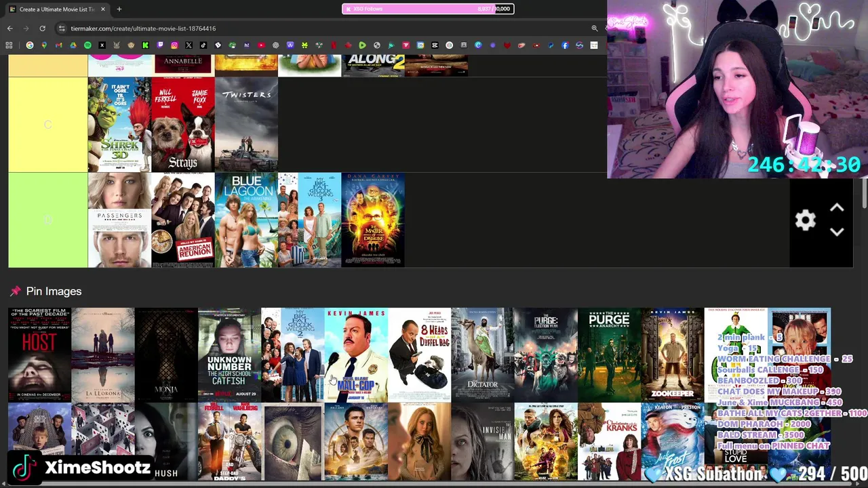Select the Twisters movie poster
Viewport: 868px width, 488px height.
click(246, 125)
